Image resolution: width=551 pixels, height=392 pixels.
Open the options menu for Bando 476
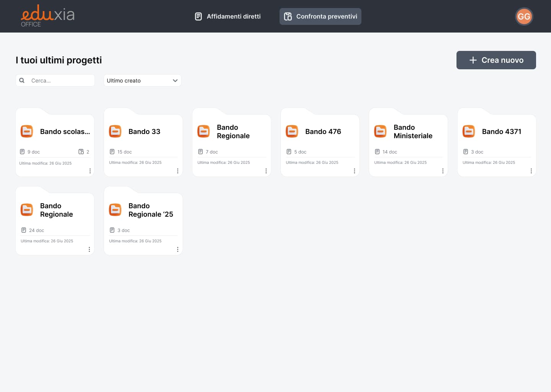pyautogui.click(x=354, y=171)
